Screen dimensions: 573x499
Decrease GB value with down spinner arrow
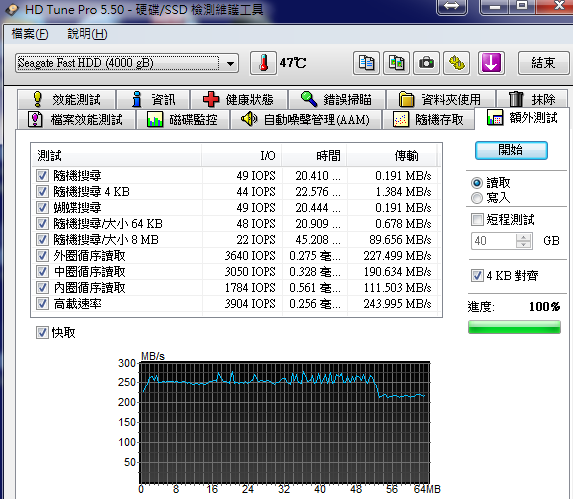click(x=524, y=244)
